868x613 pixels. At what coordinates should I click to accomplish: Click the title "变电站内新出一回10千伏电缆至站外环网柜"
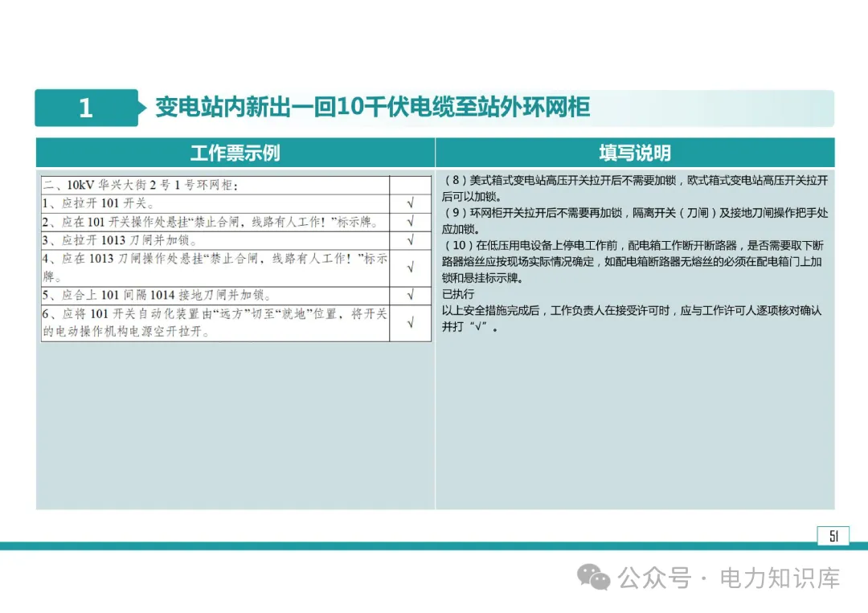point(373,107)
